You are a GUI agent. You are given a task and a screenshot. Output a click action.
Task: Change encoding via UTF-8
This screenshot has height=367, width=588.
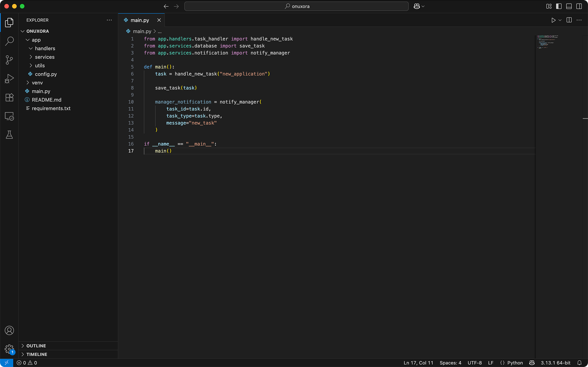[474, 363]
